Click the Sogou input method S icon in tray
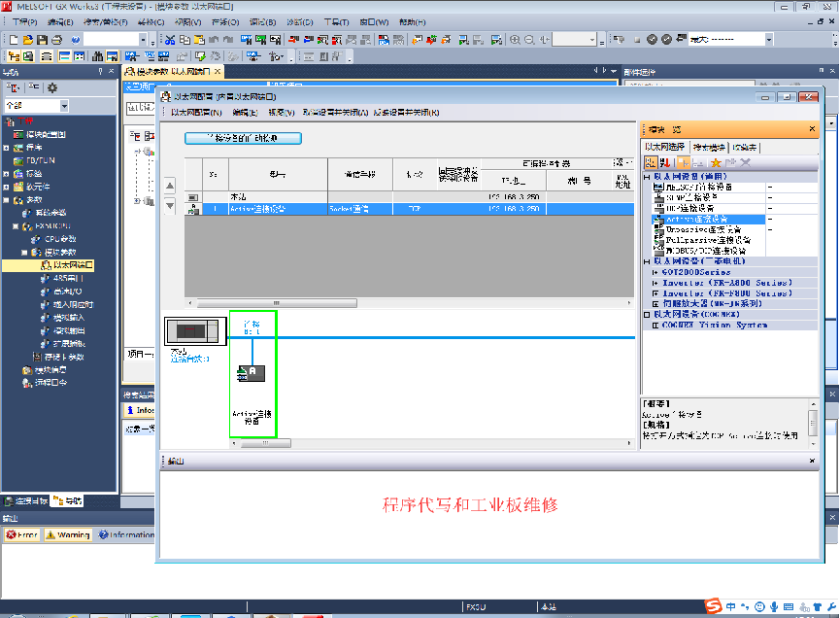Image resolution: width=840 pixels, height=618 pixels. 713,606
